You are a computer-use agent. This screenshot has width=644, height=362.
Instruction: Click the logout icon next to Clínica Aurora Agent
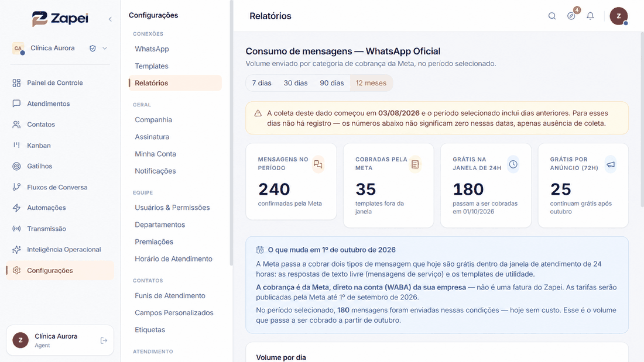(104, 340)
